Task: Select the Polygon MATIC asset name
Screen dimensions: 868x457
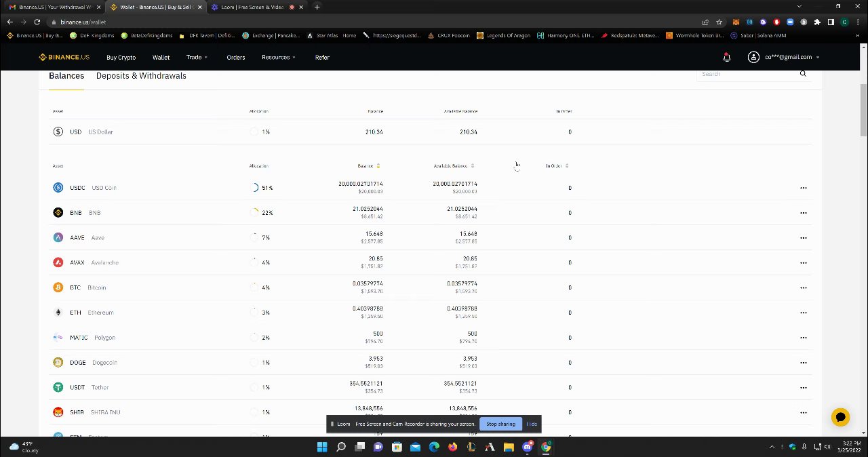Action: coord(104,338)
